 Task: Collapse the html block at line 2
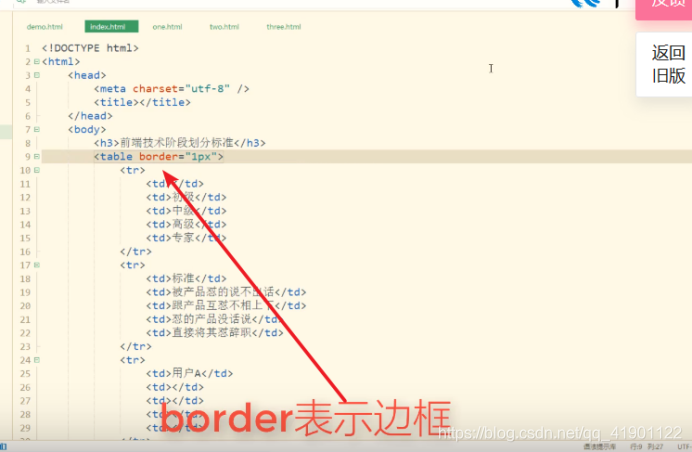tap(37, 61)
